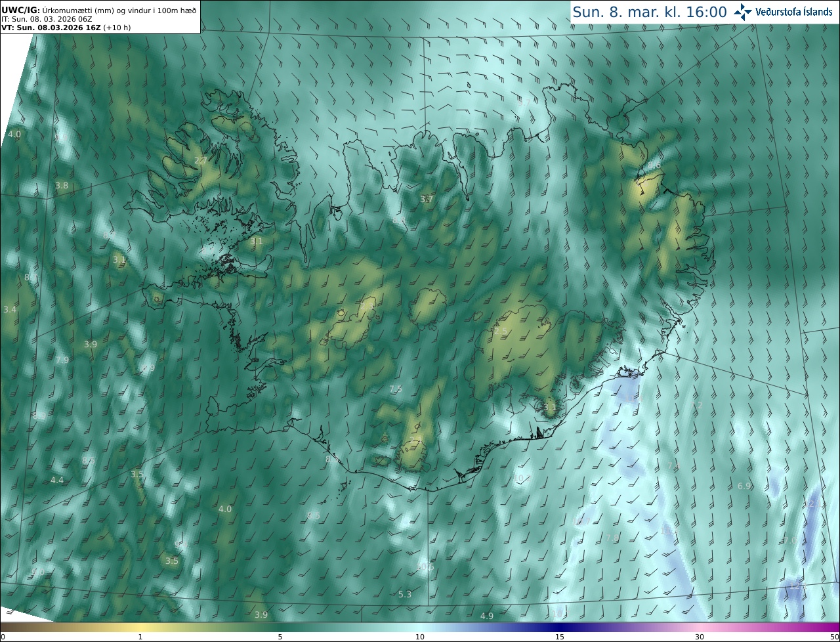Viewport: 840px width, 642px height.
Task: Click the "7.5" value on the map
Action: [x=396, y=389]
